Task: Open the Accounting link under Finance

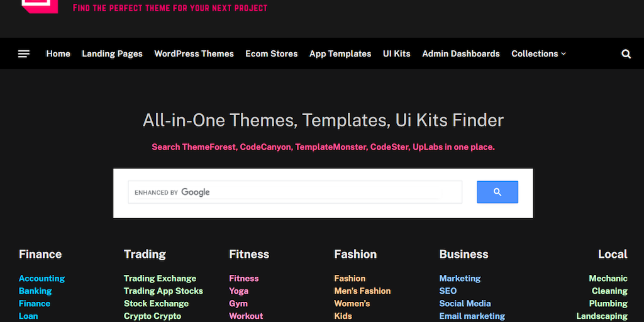Action: coord(42,279)
